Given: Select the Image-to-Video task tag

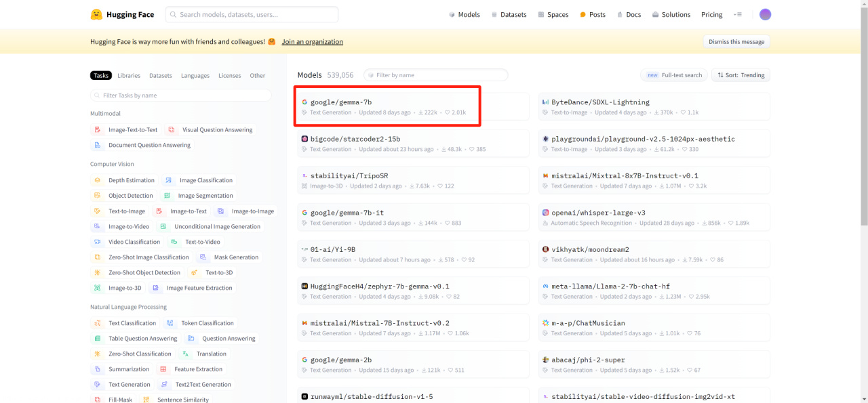Looking at the screenshot, I should point(122,227).
